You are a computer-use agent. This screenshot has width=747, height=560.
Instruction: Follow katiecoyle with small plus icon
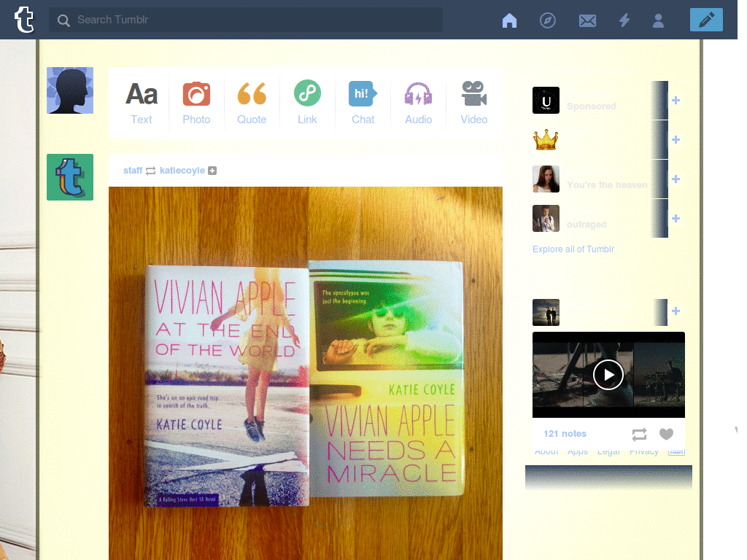tap(212, 171)
